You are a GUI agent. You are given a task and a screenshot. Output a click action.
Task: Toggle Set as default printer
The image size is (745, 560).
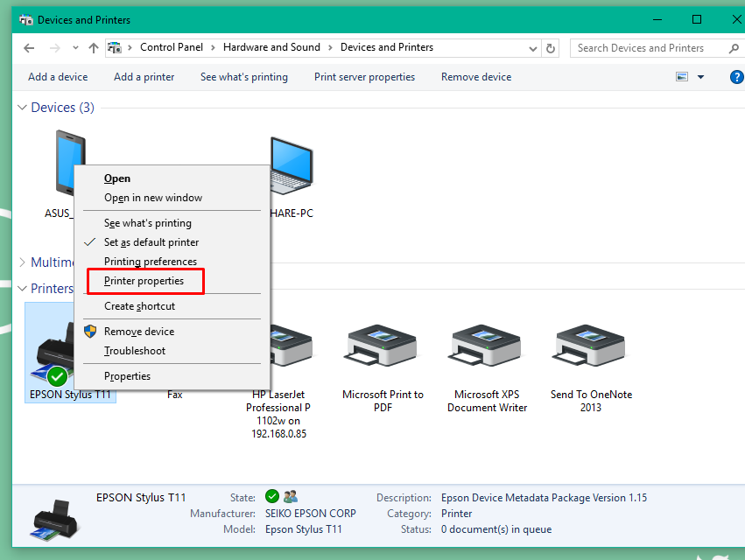pos(151,242)
